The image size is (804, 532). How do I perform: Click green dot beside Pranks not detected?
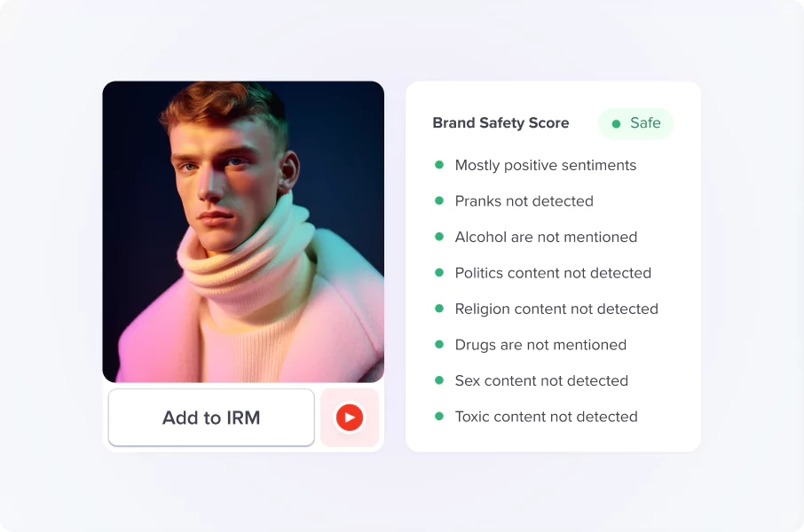tap(439, 200)
